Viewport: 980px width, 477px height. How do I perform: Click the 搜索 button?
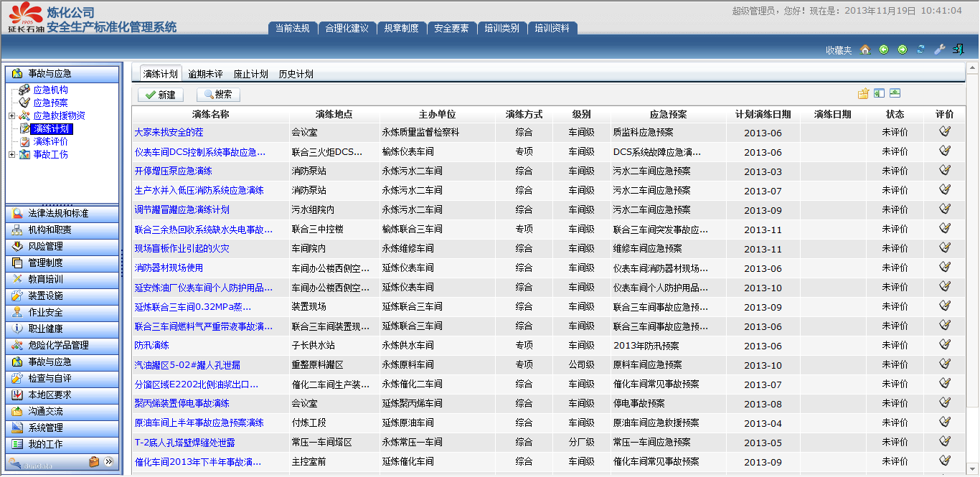coord(218,95)
